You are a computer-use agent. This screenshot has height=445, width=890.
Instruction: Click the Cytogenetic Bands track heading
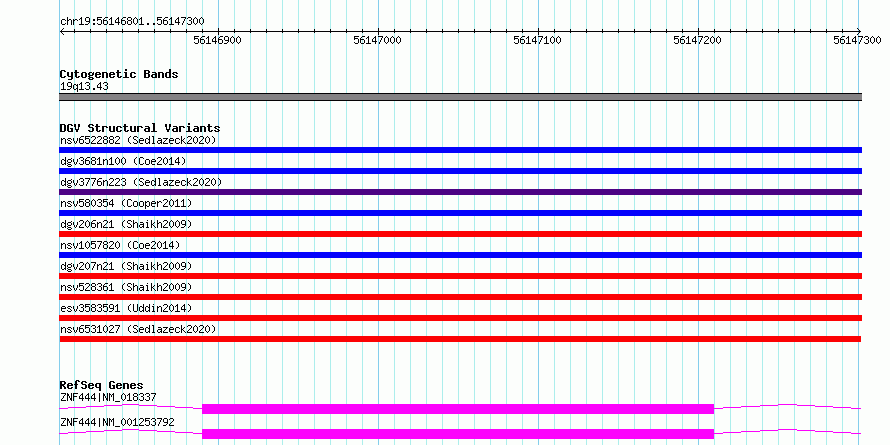119,74
